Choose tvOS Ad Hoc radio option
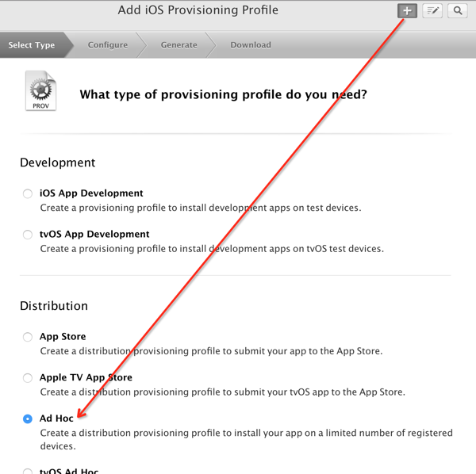Image resolution: width=476 pixels, height=474 pixels. click(x=28, y=471)
